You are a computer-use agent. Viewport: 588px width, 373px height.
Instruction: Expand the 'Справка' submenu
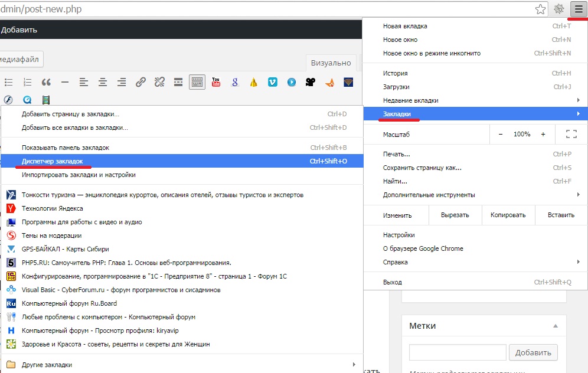tap(396, 262)
